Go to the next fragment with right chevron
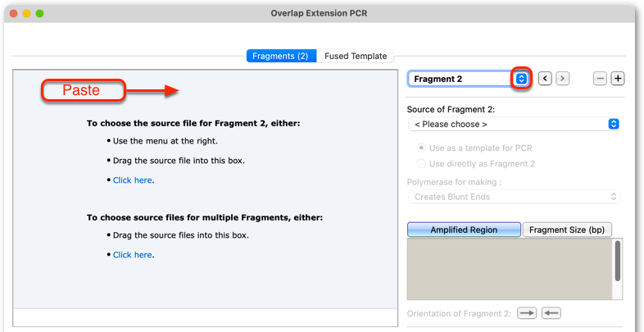 (x=563, y=79)
